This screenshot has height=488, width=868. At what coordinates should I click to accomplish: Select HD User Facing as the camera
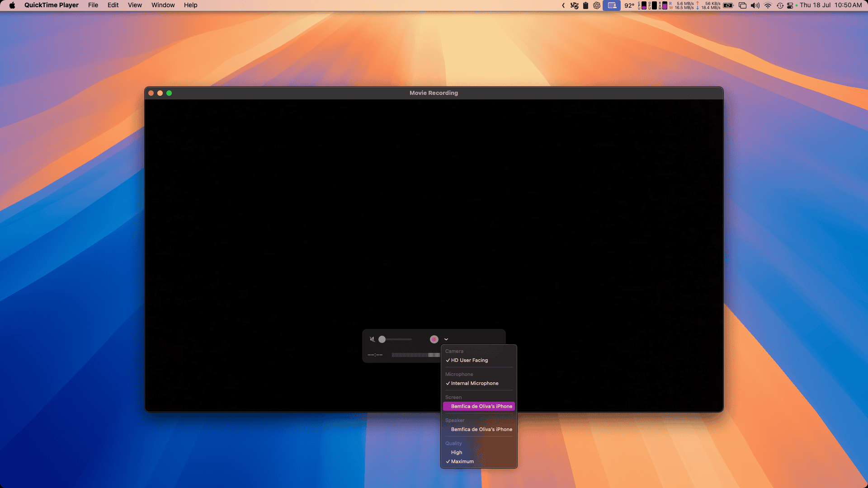[x=470, y=360]
